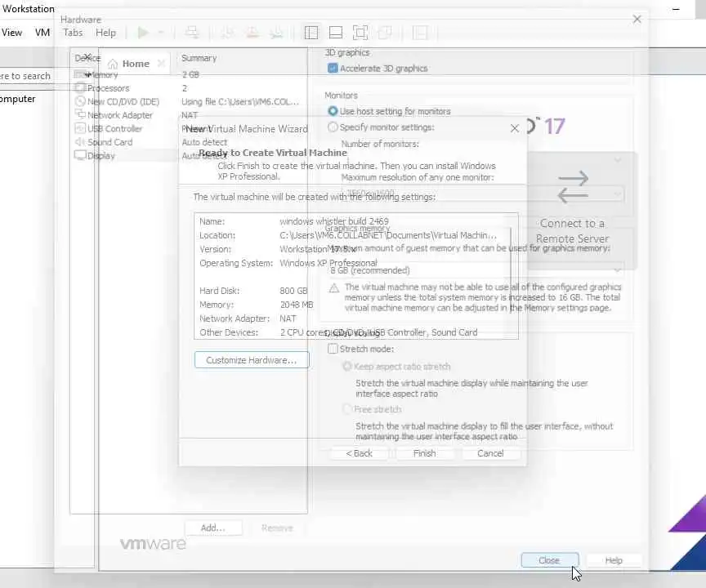
Task: Click the Send Ctrl+Alt+Del toolbar icon
Action: tap(192, 33)
